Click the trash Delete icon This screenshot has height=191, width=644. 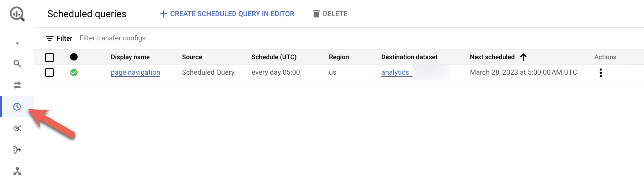[316, 14]
